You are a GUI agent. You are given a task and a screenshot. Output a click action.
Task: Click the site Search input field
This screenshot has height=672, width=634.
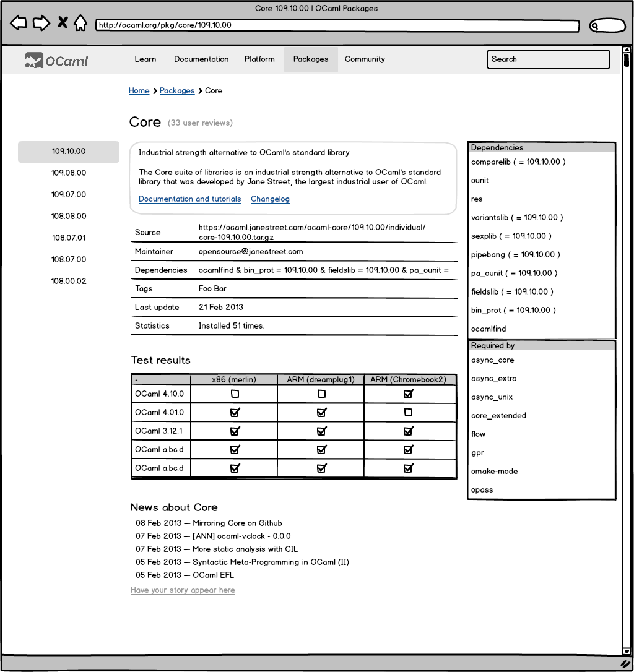tap(548, 59)
